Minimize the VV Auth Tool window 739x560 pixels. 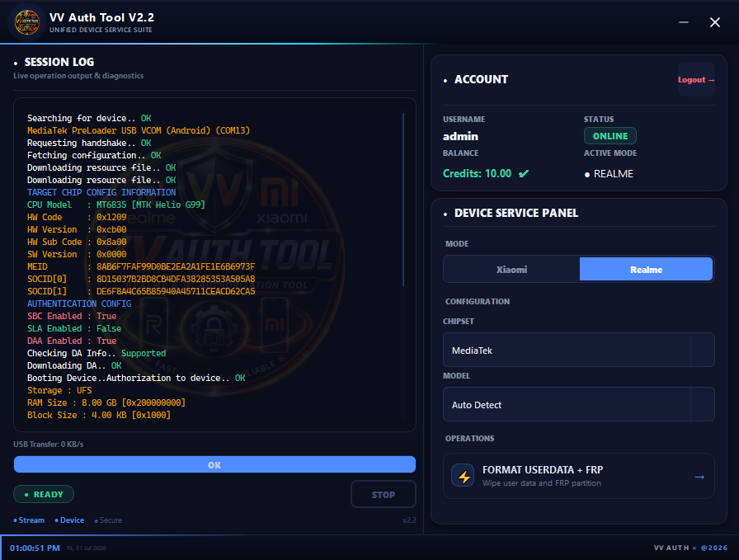pyautogui.click(x=684, y=22)
